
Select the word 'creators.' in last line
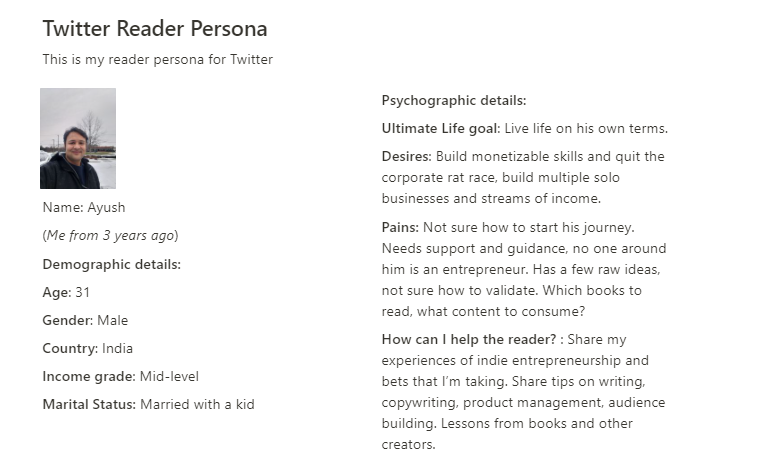coord(408,445)
